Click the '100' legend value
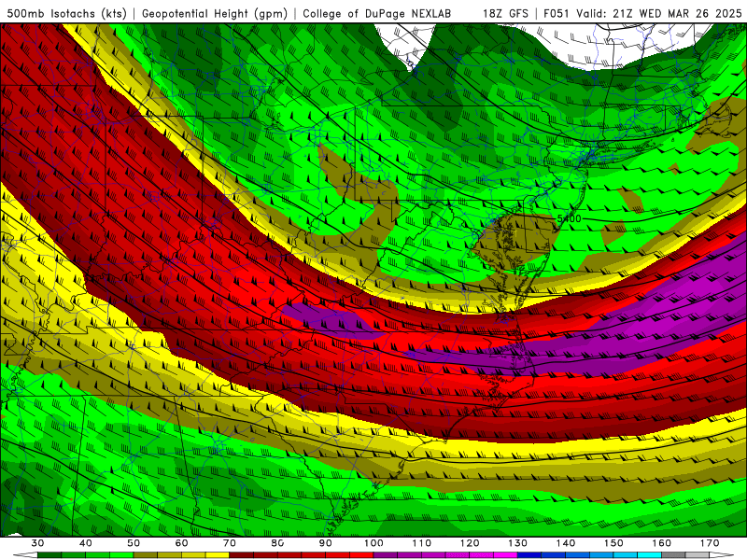Screen dimensions: 747x560 point(373,543)
